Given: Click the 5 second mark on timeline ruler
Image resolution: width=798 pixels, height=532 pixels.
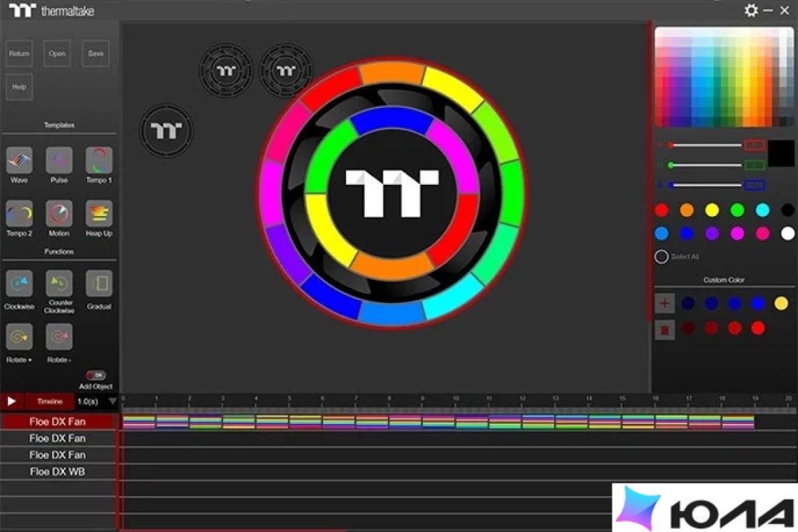Looking at the screenshot, I should pyautogui.click(x=289, y=399).
